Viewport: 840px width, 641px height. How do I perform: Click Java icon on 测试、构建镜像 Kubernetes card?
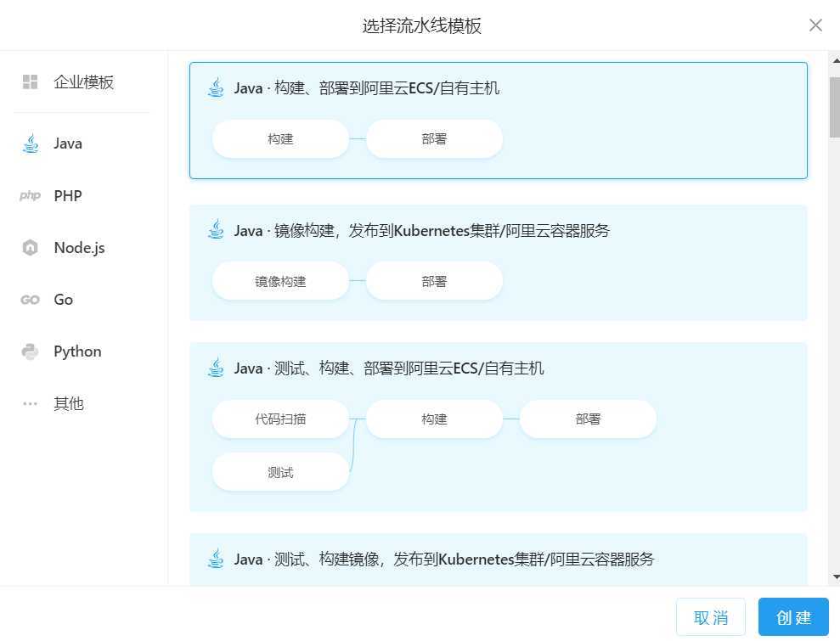[216, 559]
